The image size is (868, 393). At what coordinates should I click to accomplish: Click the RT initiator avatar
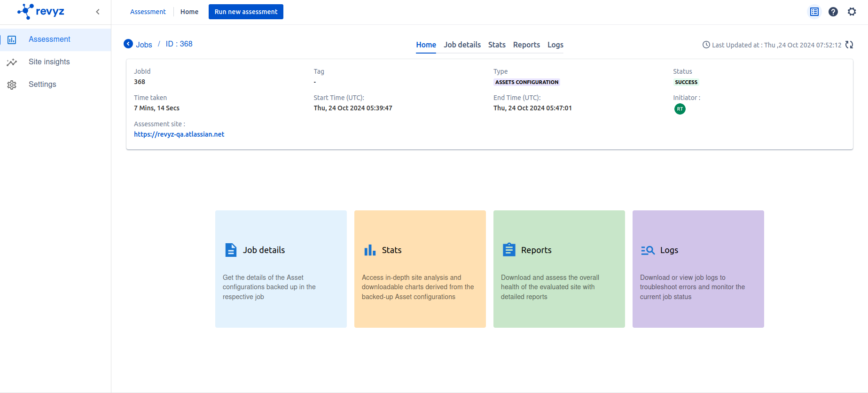click(x=680, y=109)
